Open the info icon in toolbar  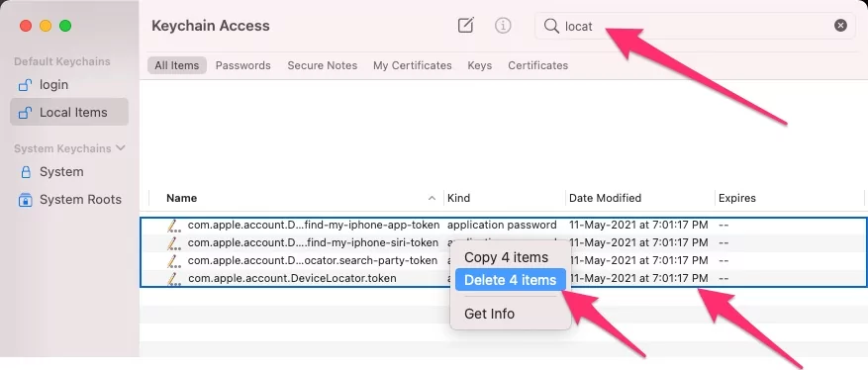coord(503,26)
